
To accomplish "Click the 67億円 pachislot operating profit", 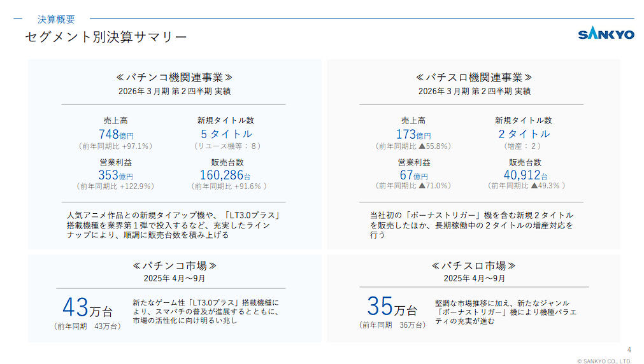I will tap(413, 175).
